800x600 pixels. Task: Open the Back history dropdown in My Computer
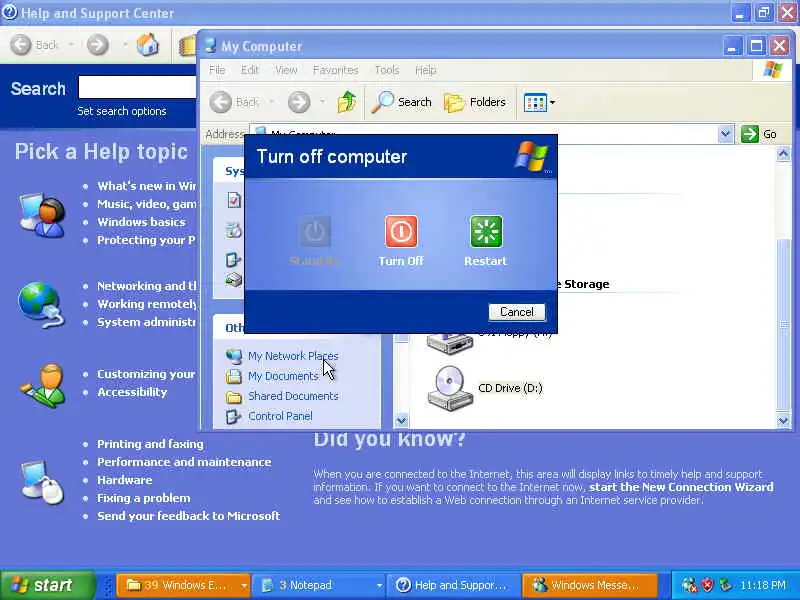272,102
